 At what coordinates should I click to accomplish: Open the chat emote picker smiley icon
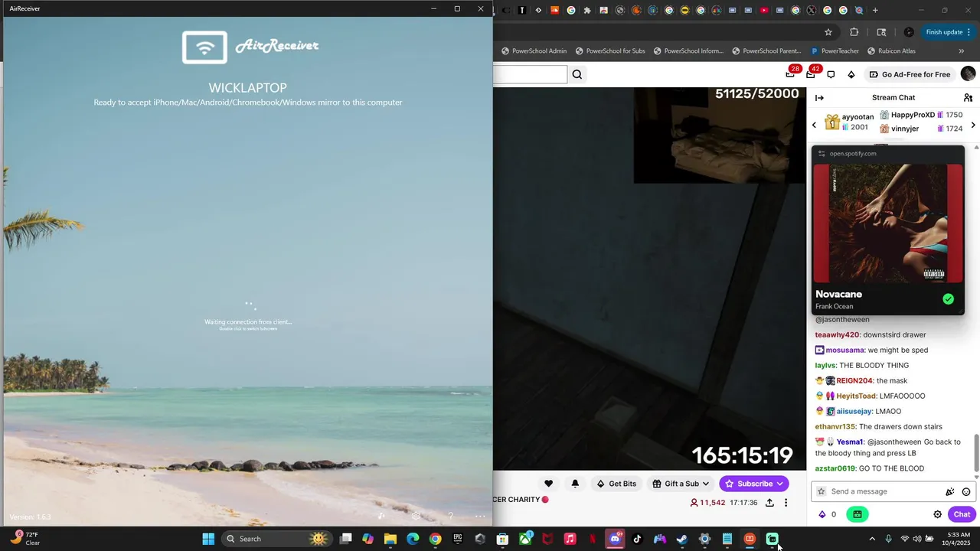(966, 491)
